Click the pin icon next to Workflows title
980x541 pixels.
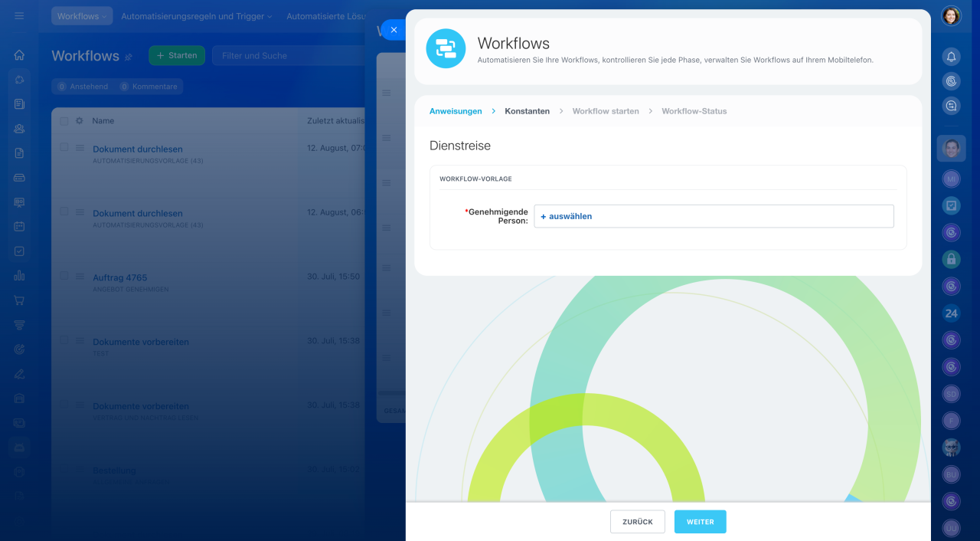(129, 57)
